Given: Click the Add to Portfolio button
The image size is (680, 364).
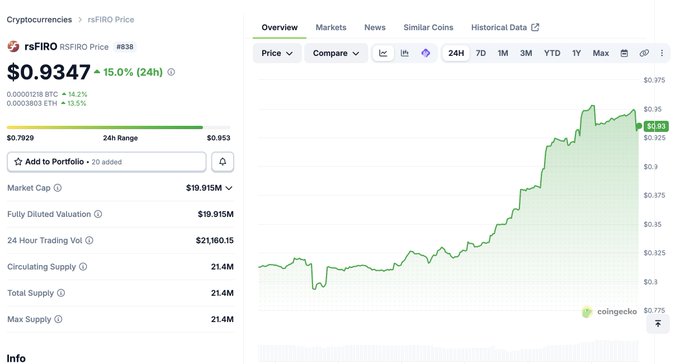Looking at the screenshot, I should [x=107, y=162].
